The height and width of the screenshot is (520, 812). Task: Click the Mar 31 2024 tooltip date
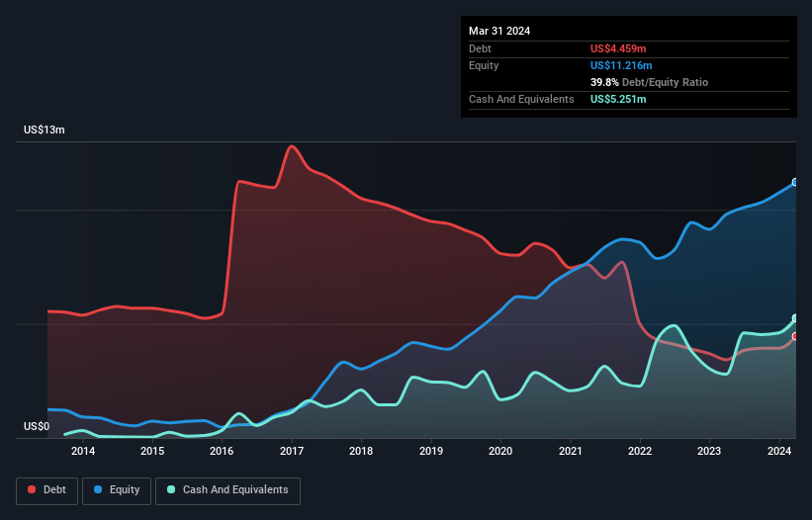(499, 31)
